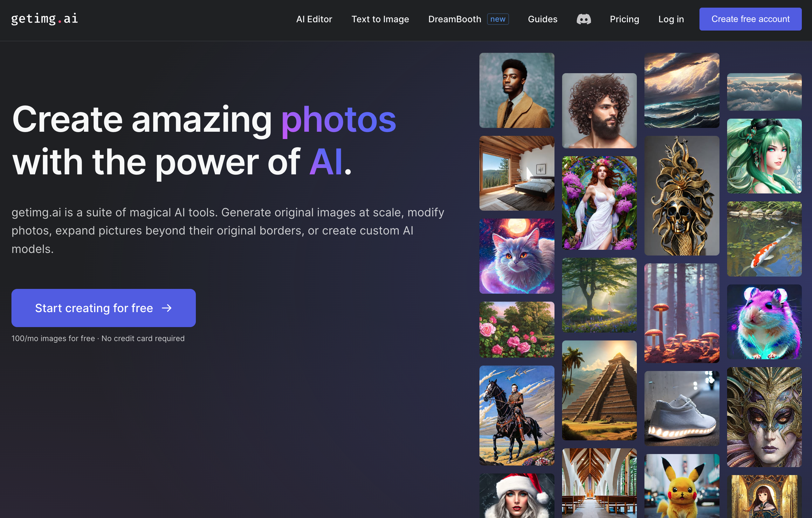Open the clouds skyscape thumbnail
The image size is (812, 518).
764,92
